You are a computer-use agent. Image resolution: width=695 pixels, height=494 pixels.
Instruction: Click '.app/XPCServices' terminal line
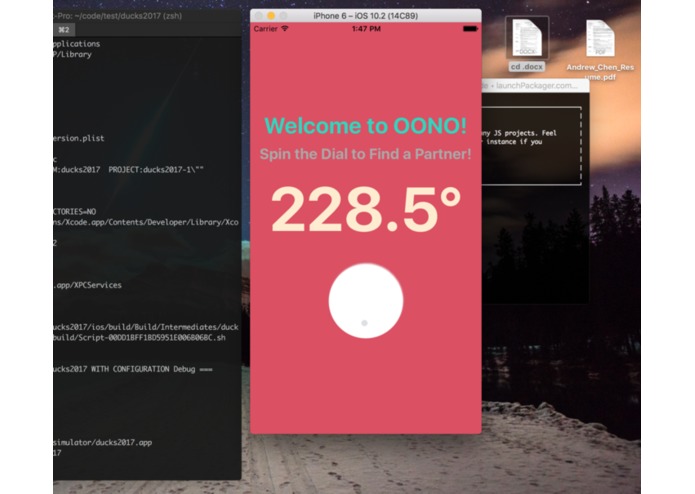[87, 285]
